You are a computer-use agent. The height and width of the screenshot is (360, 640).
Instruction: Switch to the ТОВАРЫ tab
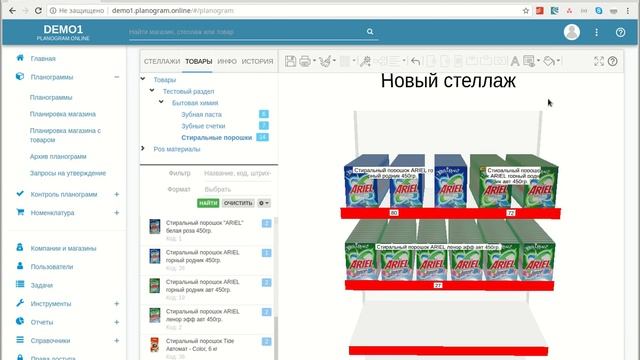[198, 61]
